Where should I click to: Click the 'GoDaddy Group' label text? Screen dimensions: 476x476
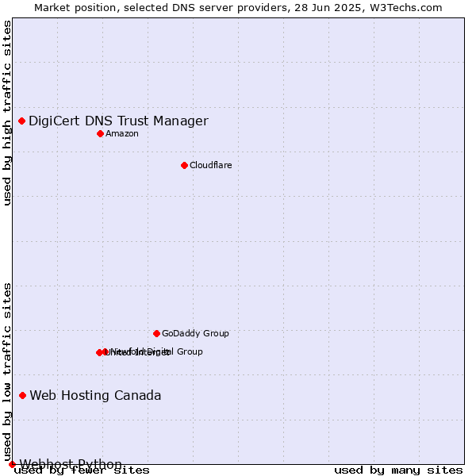point(195,333)
